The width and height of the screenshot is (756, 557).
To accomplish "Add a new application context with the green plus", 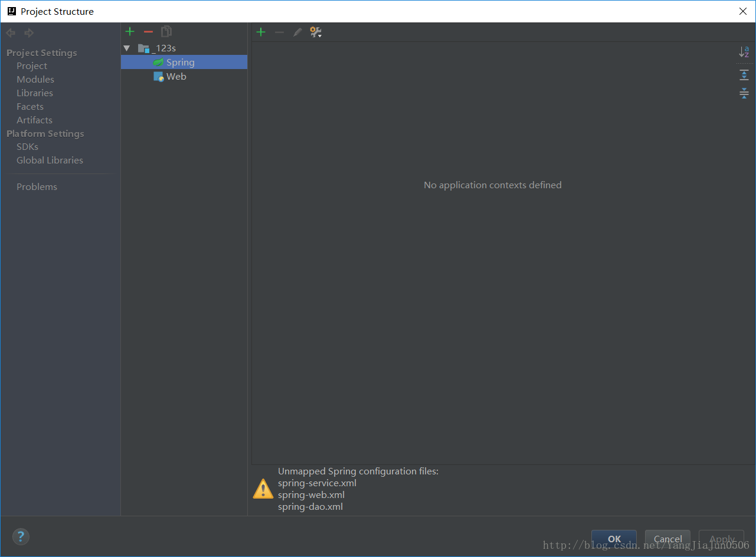I will pos(261,32).
